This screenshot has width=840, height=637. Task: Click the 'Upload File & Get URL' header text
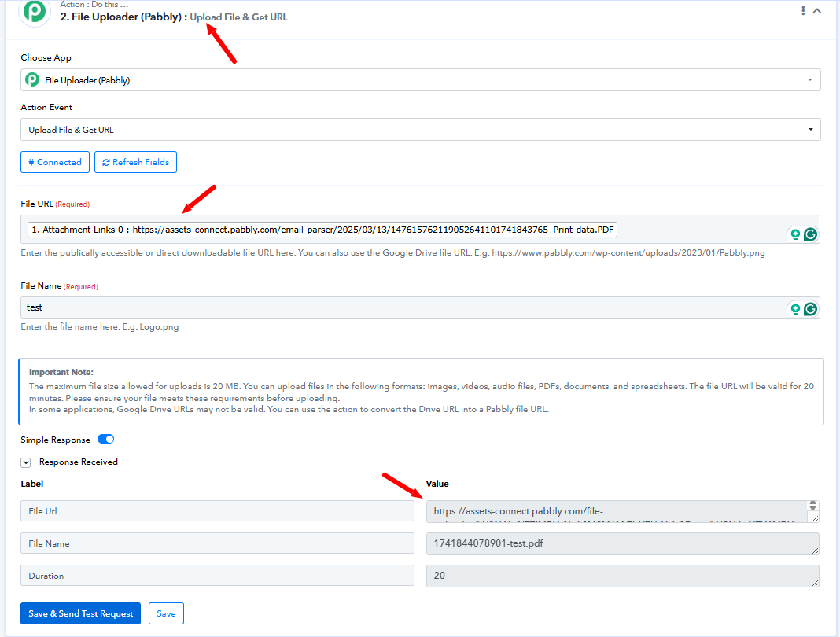pyautogui.click(x=239, y=17)
